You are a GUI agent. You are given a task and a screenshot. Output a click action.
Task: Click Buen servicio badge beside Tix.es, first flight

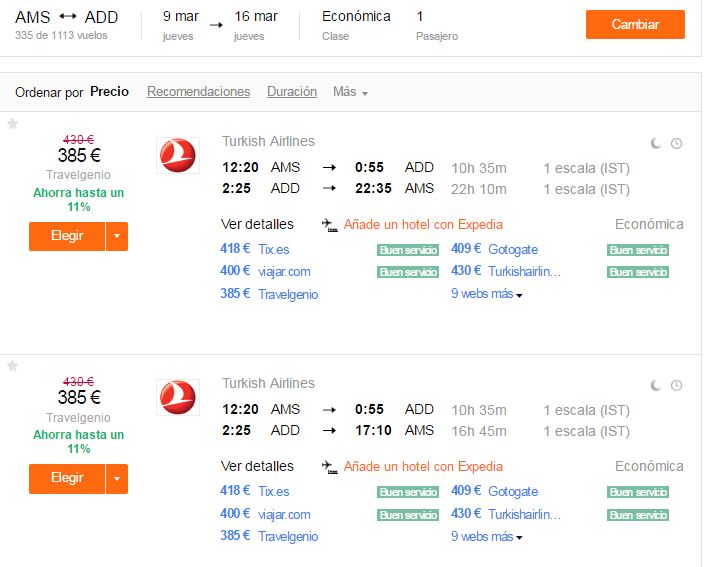click(408, 250)
